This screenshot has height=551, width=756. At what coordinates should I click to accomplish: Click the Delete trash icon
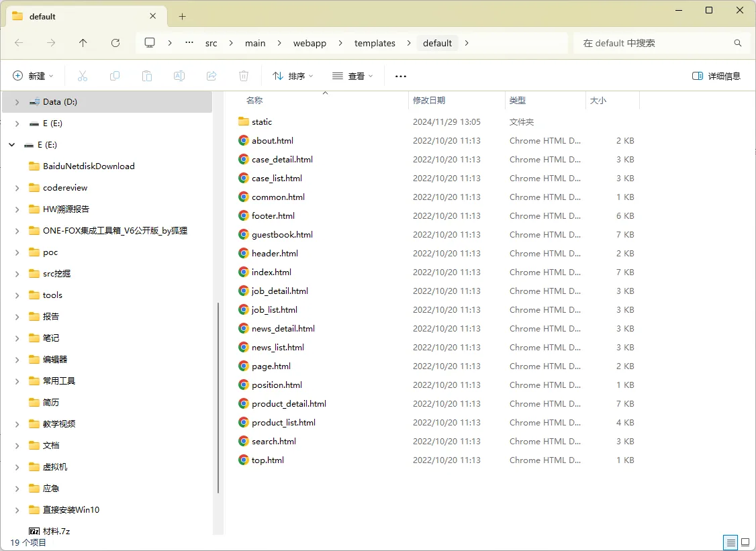click(244, 76)
